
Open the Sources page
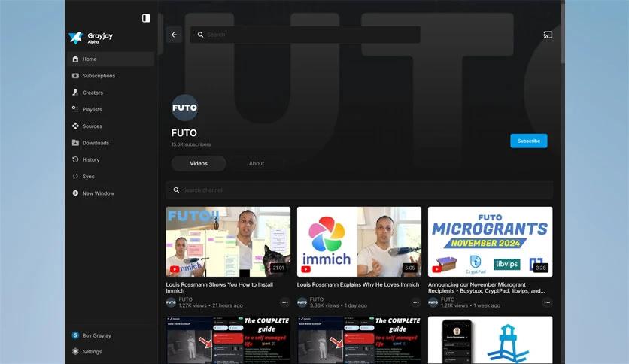[x=92, y=126]
